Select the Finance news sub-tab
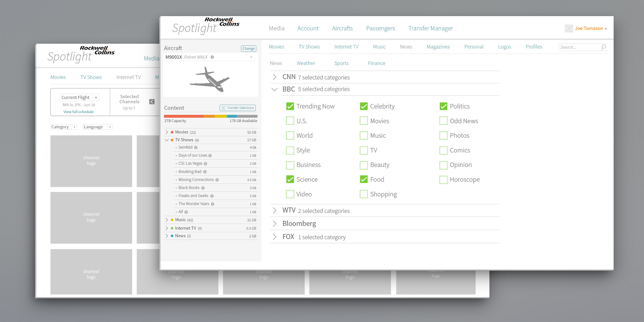Screen dimensions: 644x322 point(377,63)
